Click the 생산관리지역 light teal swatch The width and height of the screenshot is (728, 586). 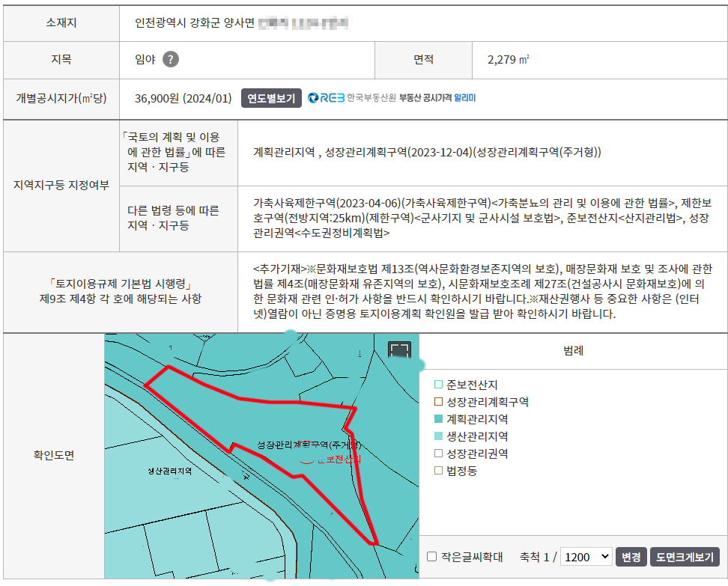(x=438, y=436)
